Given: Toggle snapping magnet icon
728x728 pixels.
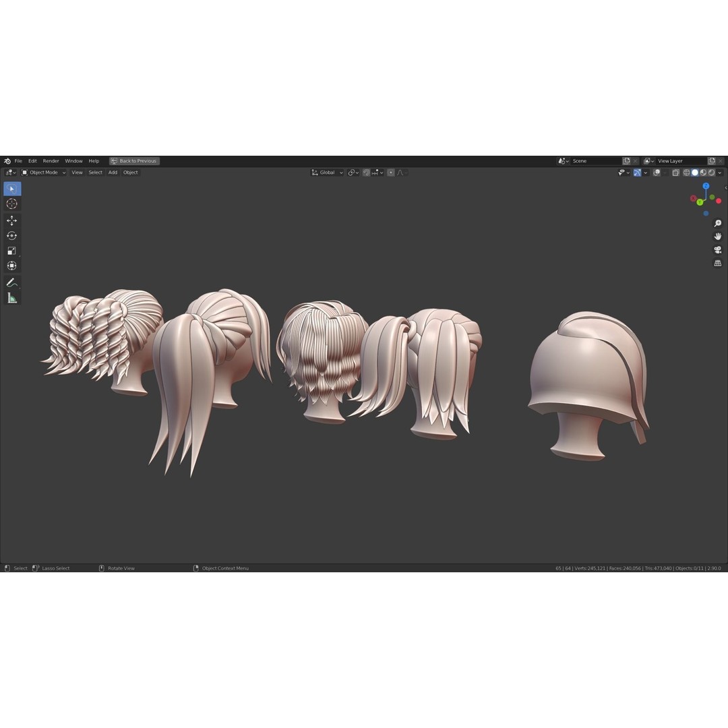Looking at the screenshot, I should (366, 173).
